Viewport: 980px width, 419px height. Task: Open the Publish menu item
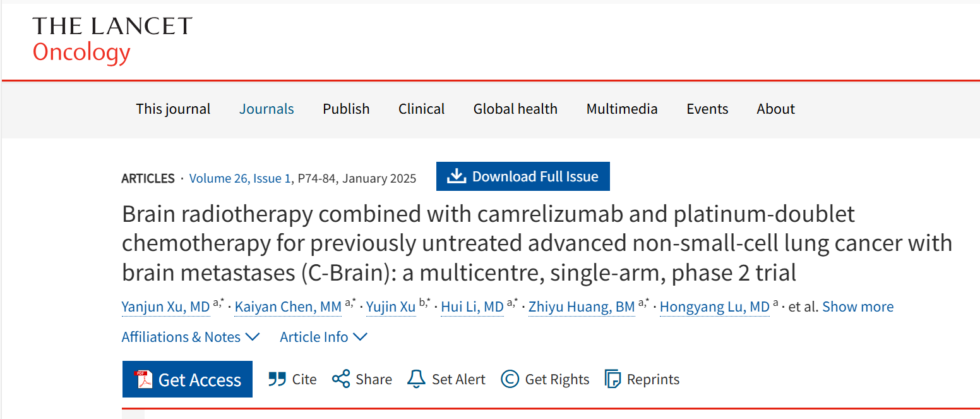click(346, 109)
